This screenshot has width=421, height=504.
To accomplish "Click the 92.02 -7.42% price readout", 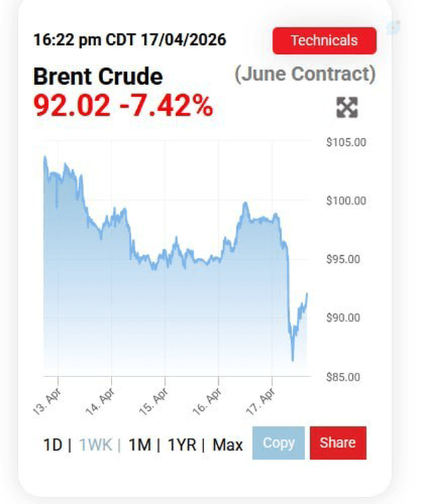I will click(x=123, y=105).
